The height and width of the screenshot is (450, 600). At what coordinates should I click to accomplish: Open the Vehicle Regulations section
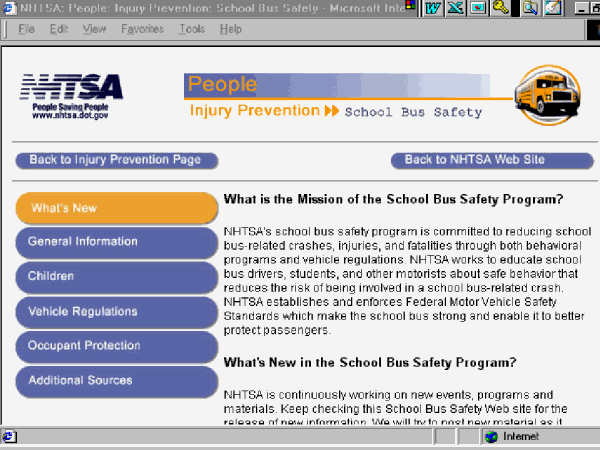(116, 311)
